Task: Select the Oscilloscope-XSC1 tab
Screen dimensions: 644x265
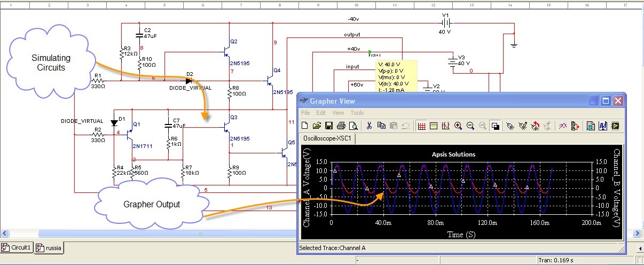Action: pyautogui.click(x=327, y=138)
